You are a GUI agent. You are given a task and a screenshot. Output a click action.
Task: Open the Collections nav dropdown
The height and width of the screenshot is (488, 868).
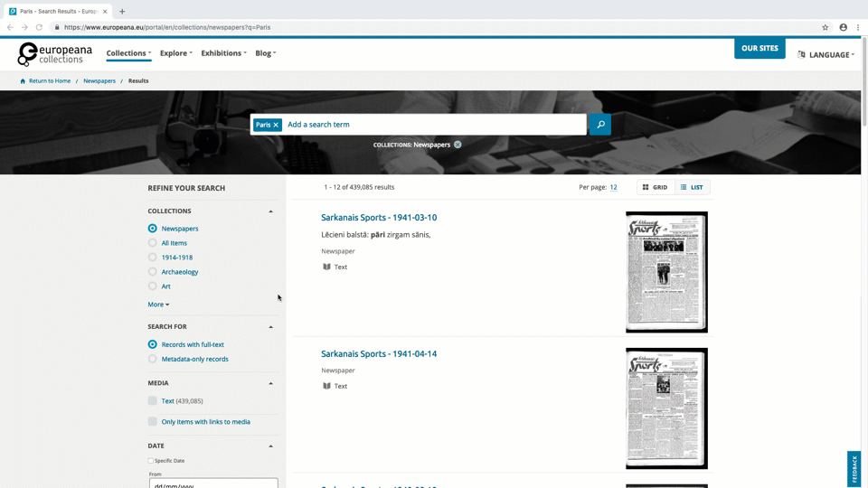click(x=128, y=53)
